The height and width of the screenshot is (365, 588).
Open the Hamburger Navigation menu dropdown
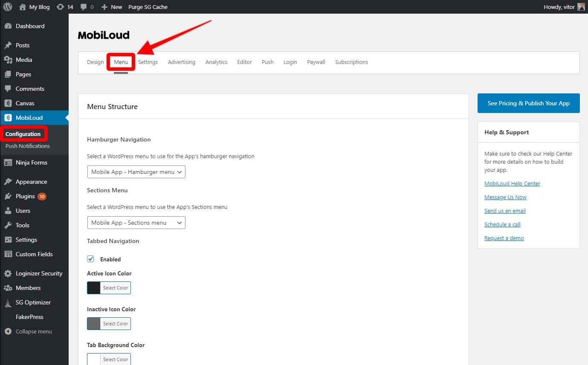click(136, 172)
